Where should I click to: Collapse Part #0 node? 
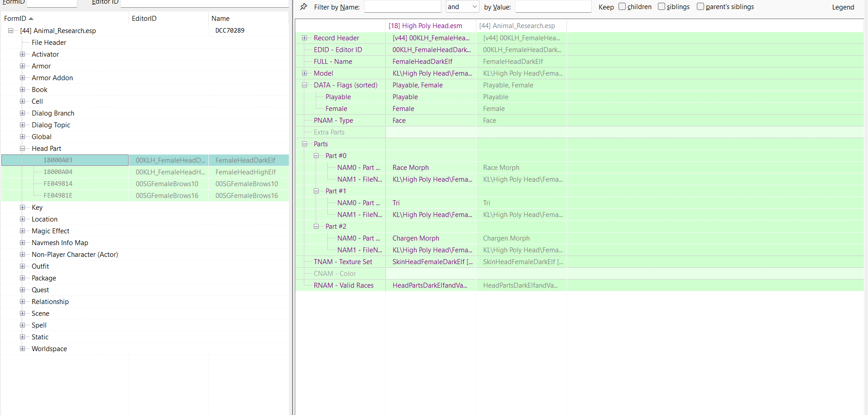317,156
